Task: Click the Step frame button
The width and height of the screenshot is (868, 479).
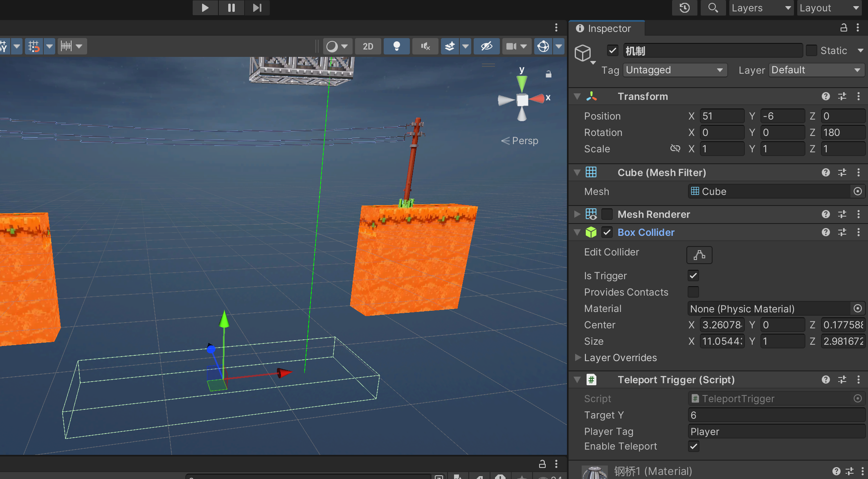Action: 257,8
